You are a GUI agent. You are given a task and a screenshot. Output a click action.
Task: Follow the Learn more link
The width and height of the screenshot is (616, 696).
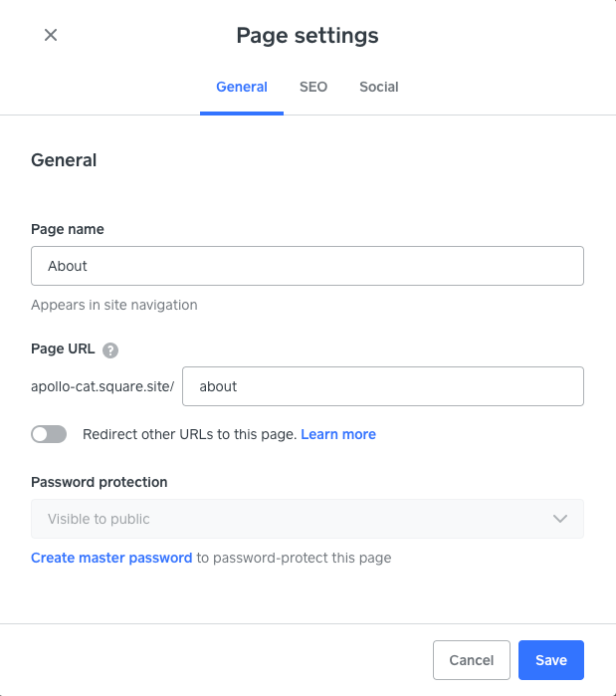(x=338, y=434)
